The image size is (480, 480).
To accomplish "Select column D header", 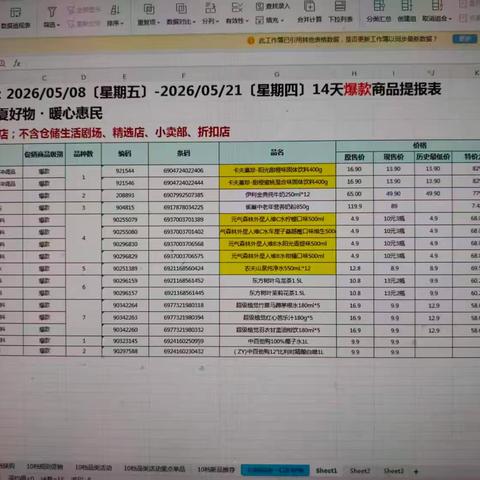I will pyautogui.click(x=83, y=77).
